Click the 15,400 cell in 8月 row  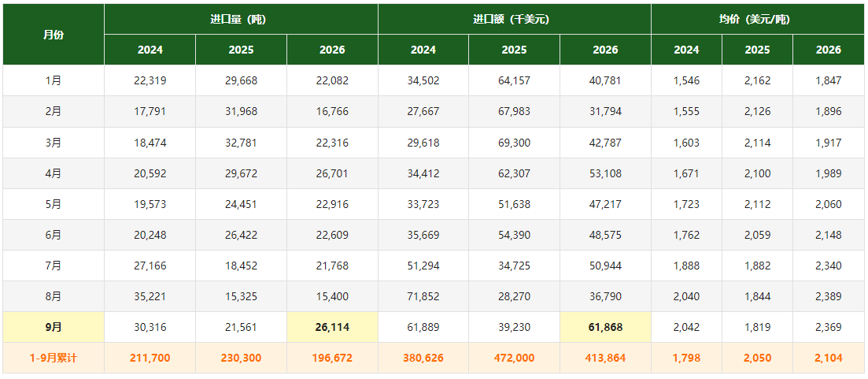pos(332,296)
